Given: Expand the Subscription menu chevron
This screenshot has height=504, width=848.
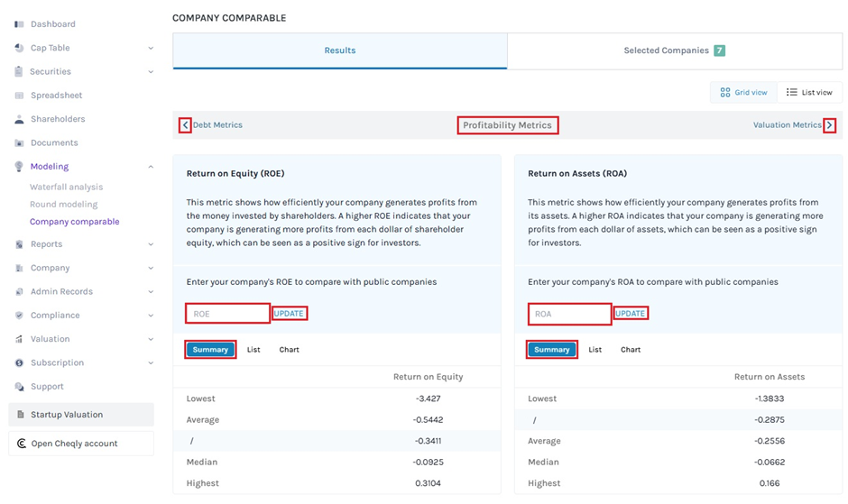Looking at the screenshot, I should tap(151, 362).
